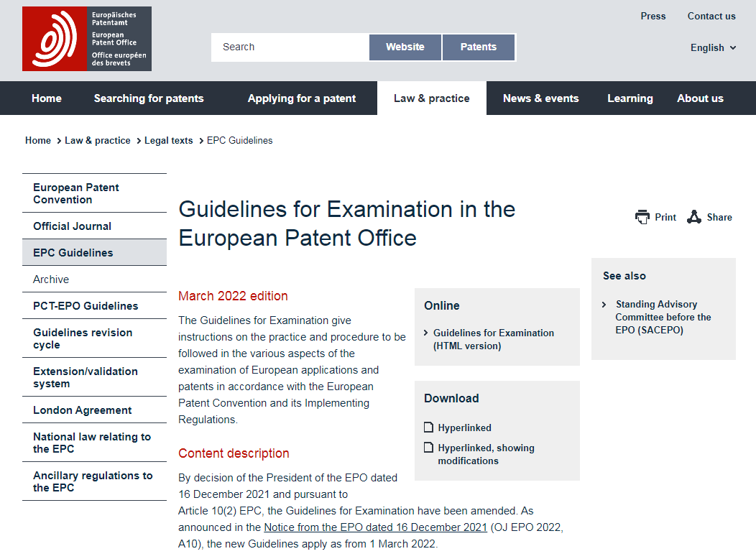The image size is (756, 559).
Task: Click Legal texts in breadcrumb
Action: (168, 141)
